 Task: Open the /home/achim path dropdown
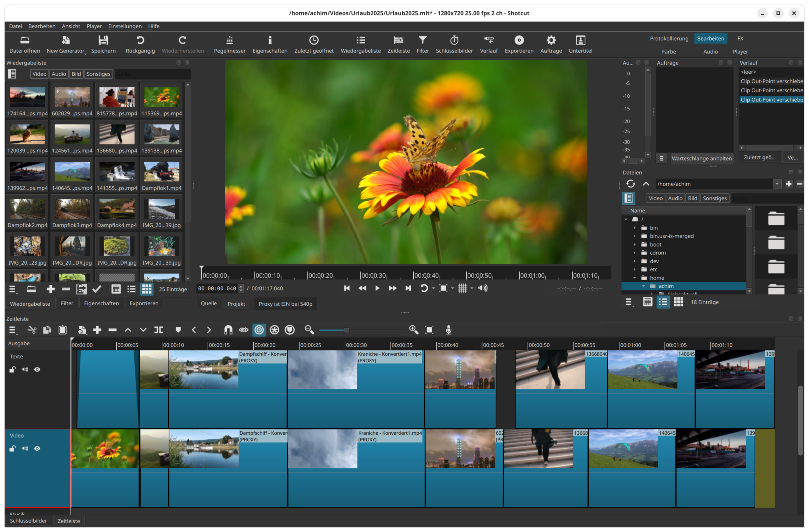point(777,184)
